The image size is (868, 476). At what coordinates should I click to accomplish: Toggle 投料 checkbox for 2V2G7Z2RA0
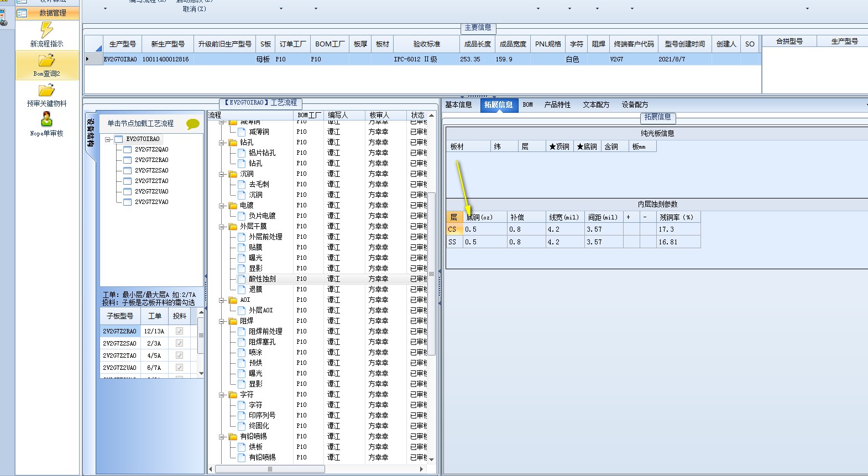(x=179, y=331)
